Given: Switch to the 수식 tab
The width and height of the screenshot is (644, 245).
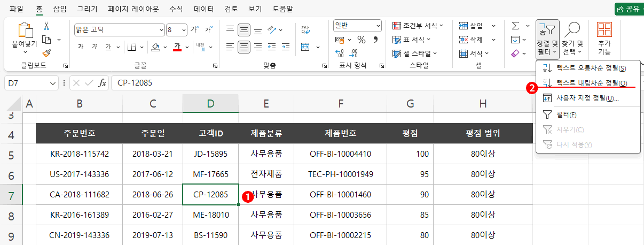Looking at the screenshot, I should 176,9.
